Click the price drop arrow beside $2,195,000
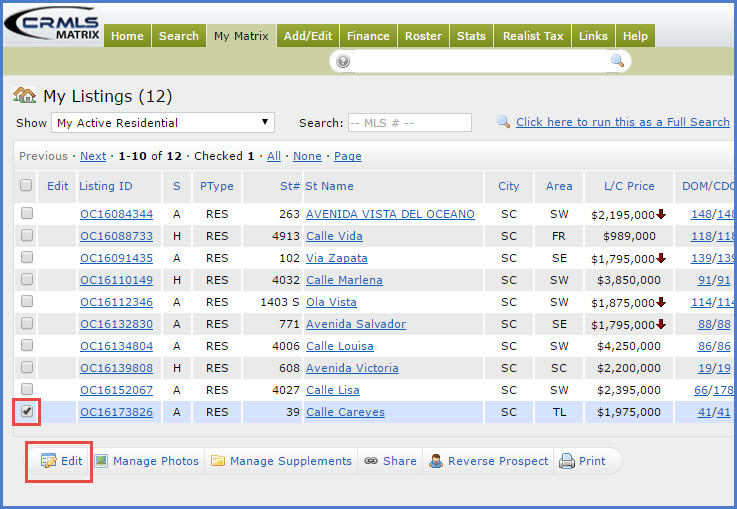This screenshot has height=509, width=737. click(661, 214)
